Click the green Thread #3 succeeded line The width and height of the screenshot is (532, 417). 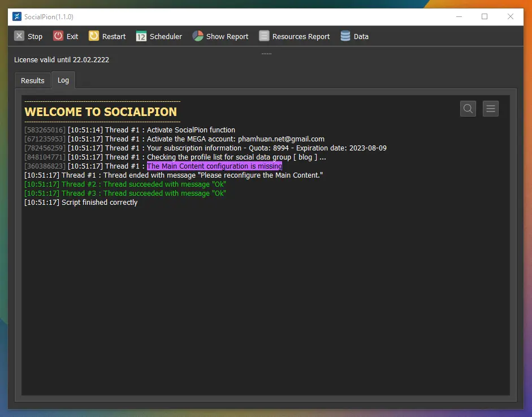point(125,193)
